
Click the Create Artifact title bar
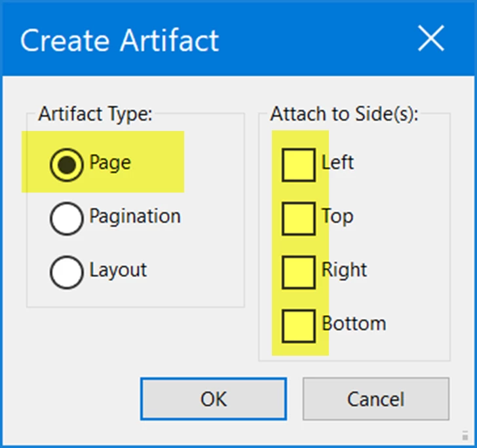[x=238, y=39]
